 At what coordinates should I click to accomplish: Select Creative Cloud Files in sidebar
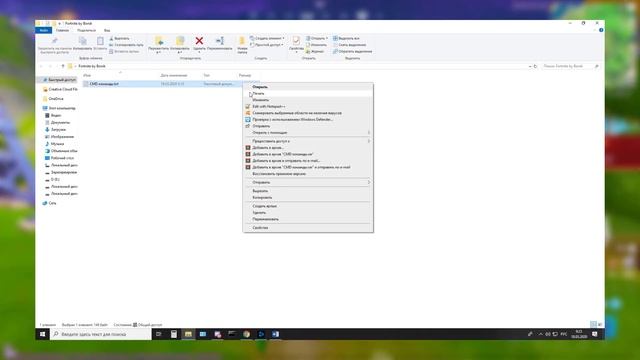(x=60, y=89)
